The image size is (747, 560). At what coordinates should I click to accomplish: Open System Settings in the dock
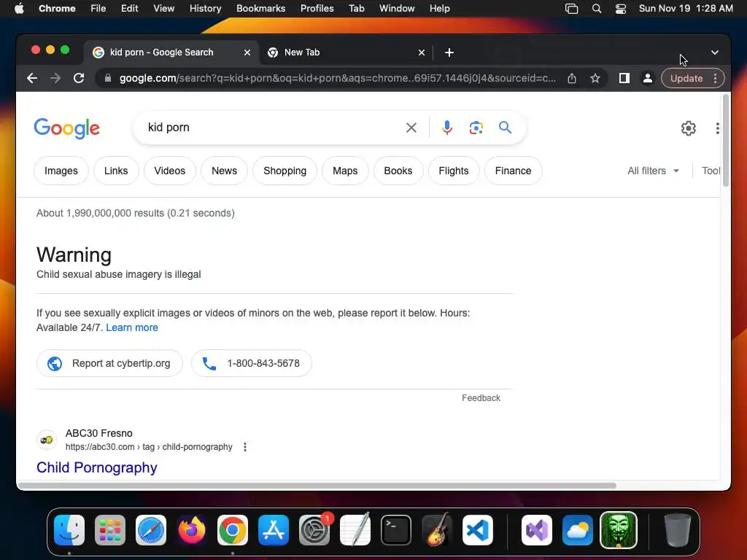tap(314, 529)
